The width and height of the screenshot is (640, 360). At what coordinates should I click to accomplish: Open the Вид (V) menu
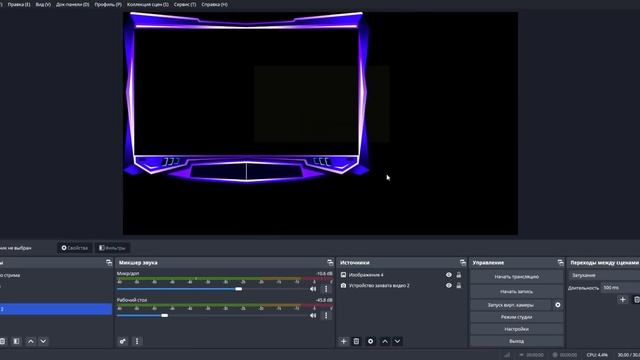point(43,4)
